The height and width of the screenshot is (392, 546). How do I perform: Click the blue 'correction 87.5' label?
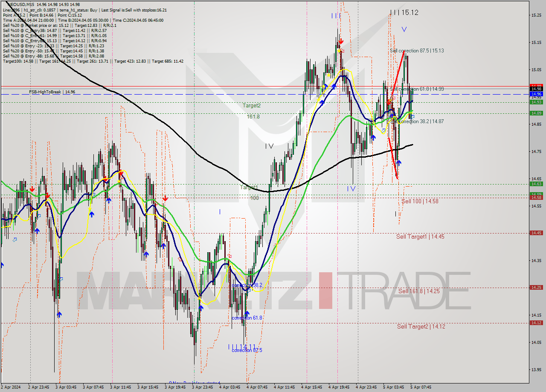(247, 350)
